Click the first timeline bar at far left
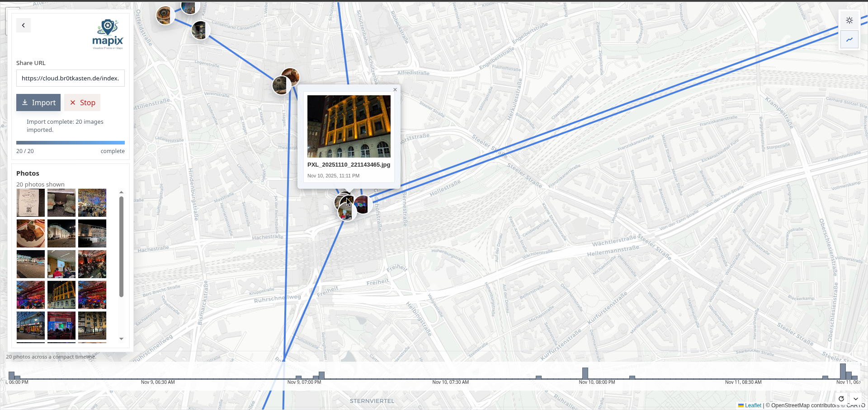The width and height of the screenshot is (868, 410). (11, 375)
